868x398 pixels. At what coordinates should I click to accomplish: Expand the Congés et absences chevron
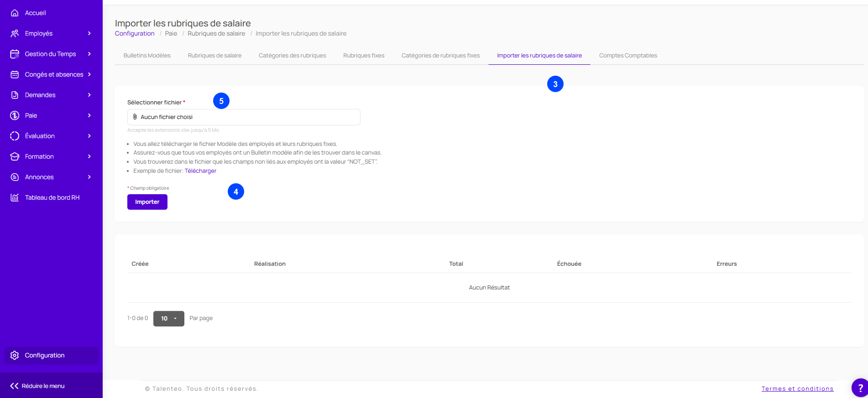pyautogui.click(x=89, y=75)
